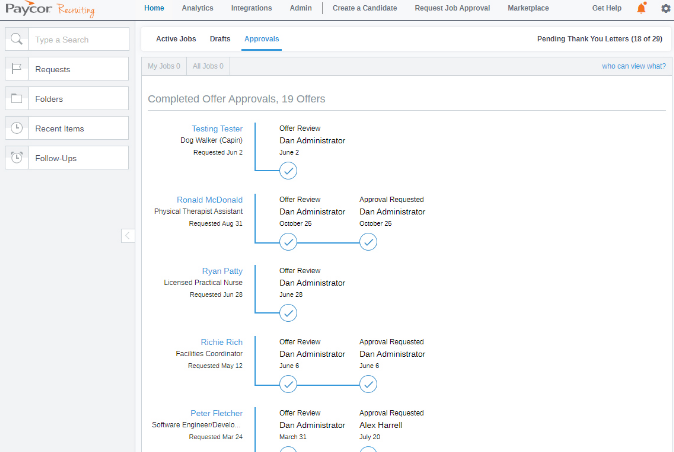
Task: Click Alex Harrell approver name
Action: coord(381,425)
